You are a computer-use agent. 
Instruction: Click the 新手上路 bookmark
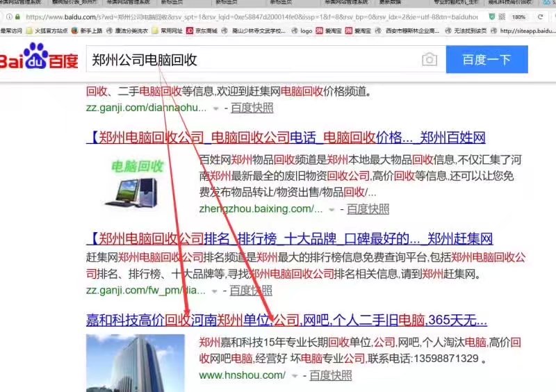[86, 31]
